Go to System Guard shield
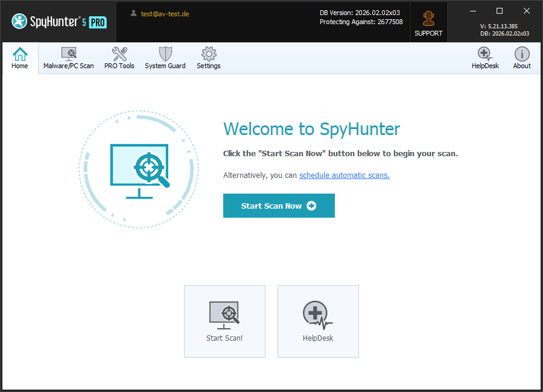The height and width of the screenshot is (392, 543). (165, 58)
